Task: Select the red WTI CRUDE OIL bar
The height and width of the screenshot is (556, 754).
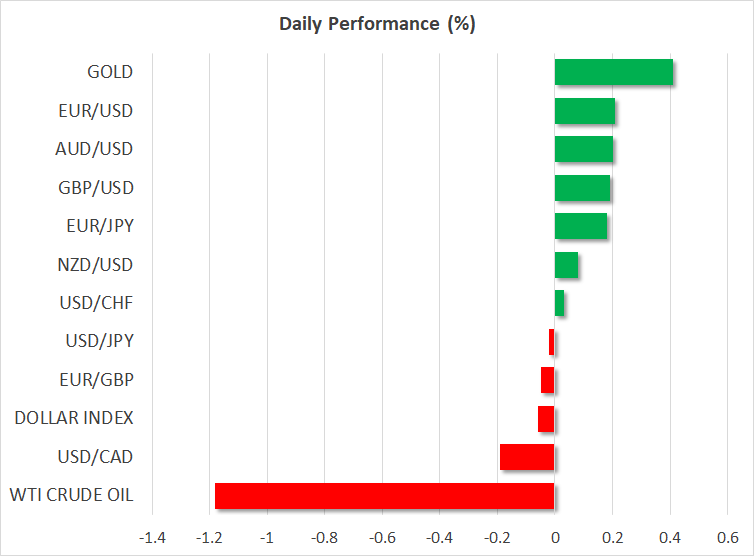Action: tap(384, 496)
